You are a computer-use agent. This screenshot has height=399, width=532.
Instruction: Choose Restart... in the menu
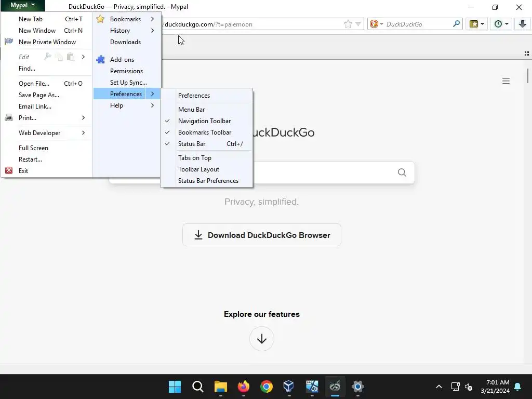click(x=46, y=159)
